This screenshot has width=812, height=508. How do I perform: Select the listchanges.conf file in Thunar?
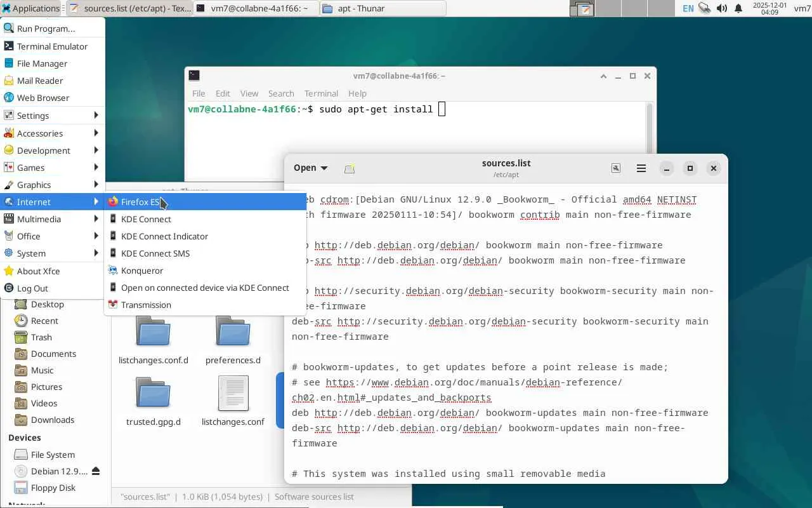click(x=233, y=401)
